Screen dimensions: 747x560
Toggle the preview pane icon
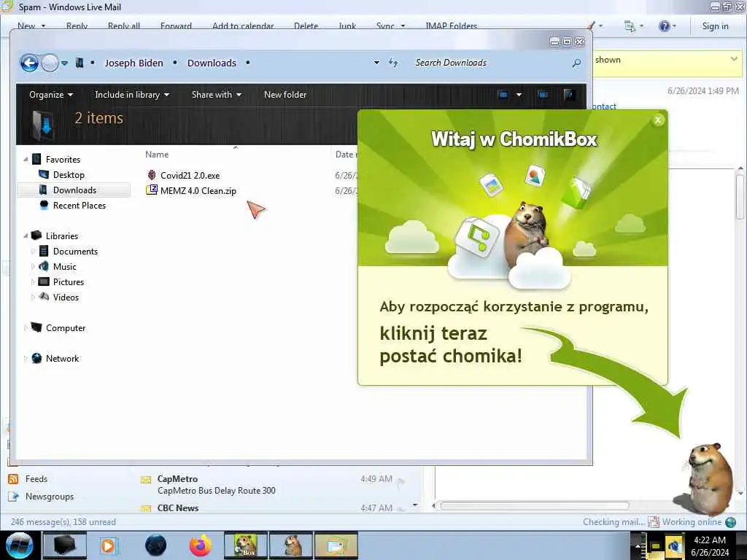tap(543, 95)
